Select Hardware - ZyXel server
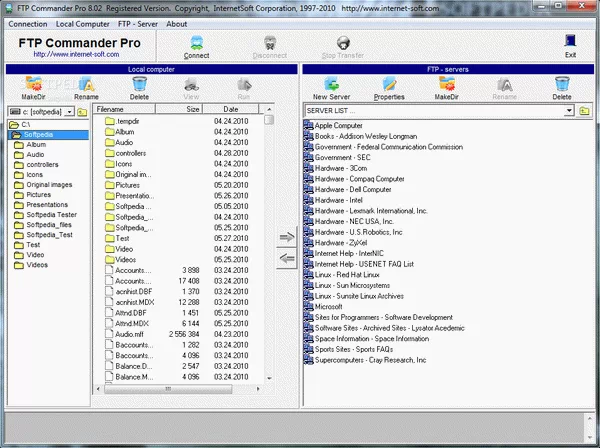Viewport: 600px width, 448px height. click(341, 243)
